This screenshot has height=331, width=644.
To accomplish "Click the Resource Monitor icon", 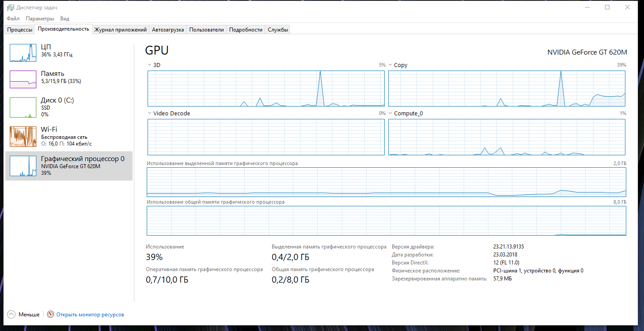I will click(x=51, y=314).
